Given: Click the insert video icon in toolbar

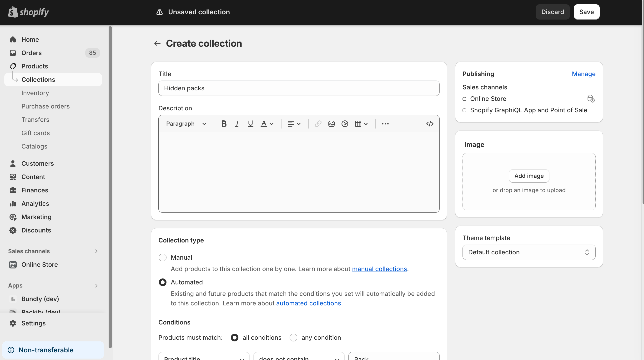Looking at the screenshot, I should [x=345, y=124].
